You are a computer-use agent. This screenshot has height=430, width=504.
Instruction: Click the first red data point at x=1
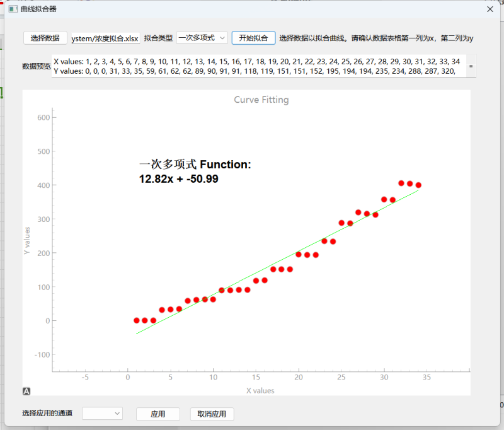(137, 320)
